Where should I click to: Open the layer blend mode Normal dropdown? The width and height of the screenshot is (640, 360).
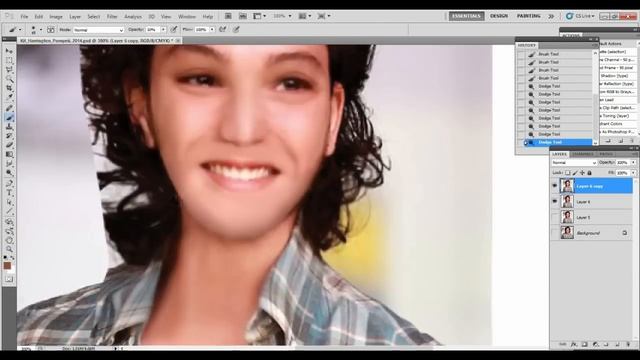pos(574,162)
